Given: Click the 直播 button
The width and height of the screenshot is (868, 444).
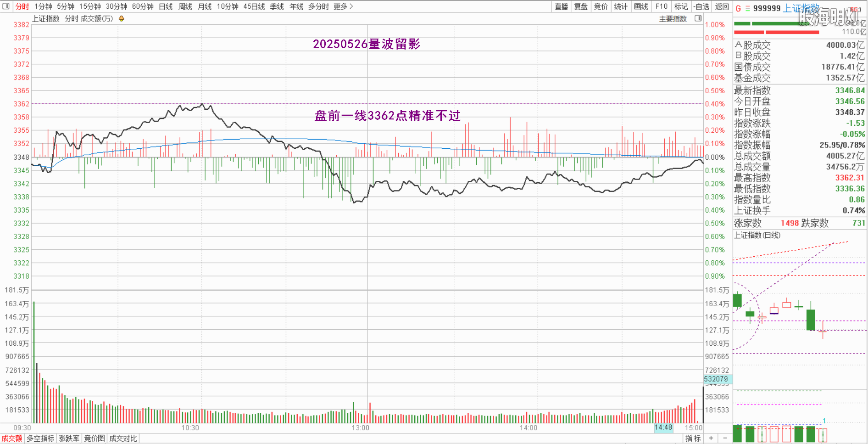Looking at the screenshot, I should [x=561, y=6].
